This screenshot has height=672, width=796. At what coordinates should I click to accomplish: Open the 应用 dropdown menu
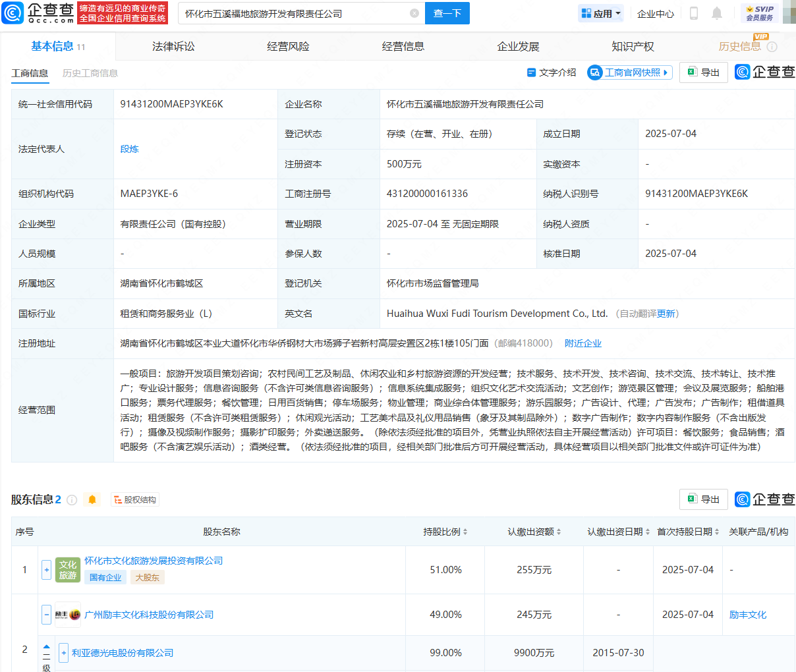601,13
